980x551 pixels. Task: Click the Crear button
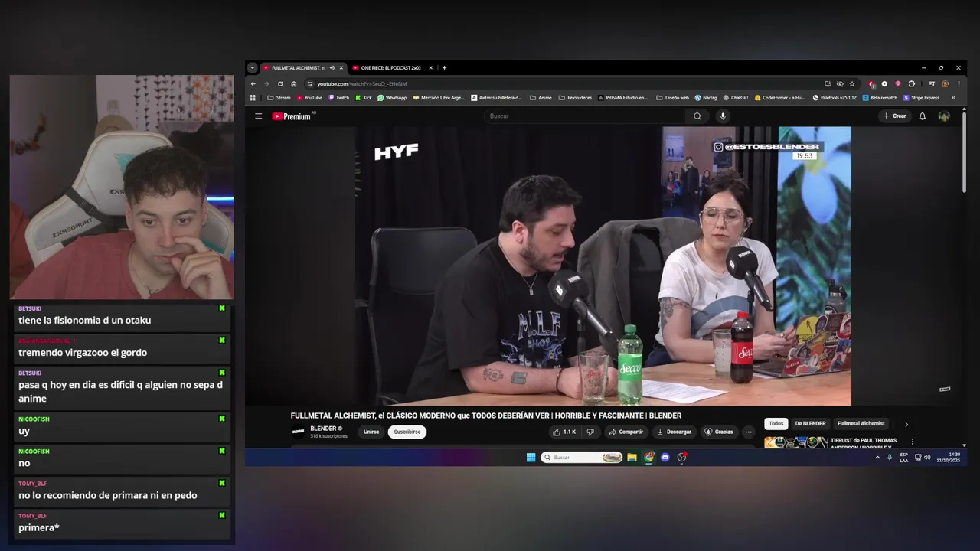click(x=894, y=116)
